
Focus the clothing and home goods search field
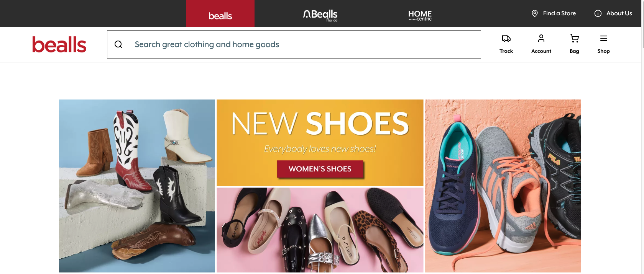294,44
